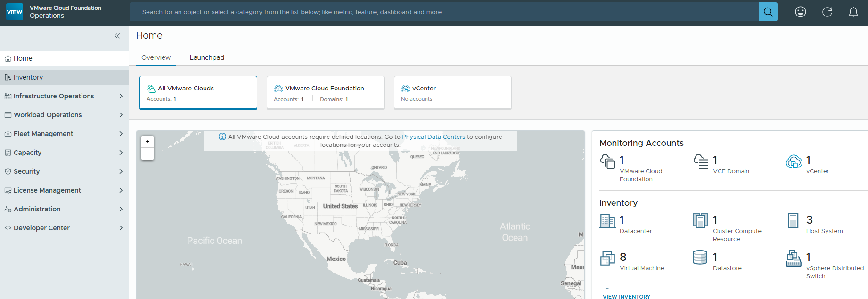Click the refresh icon in header
The width and height of the screenshot is (868, 299).
tap(827, 12)
